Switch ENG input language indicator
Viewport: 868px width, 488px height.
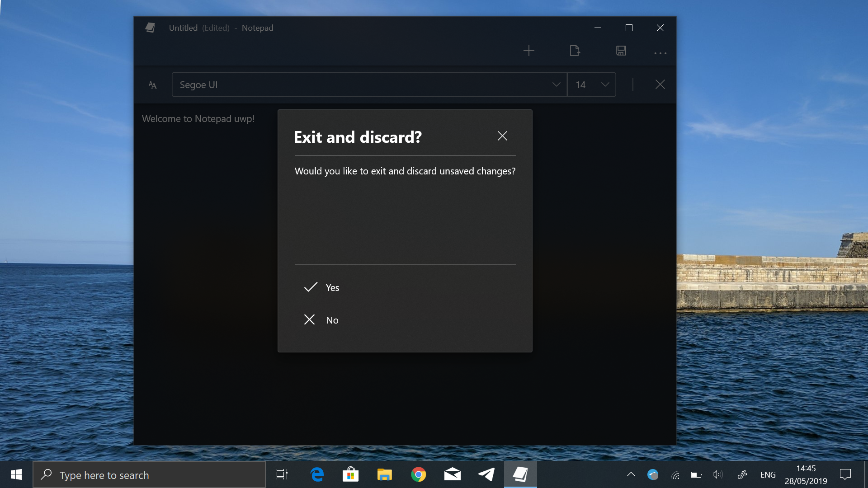(768, 474)
